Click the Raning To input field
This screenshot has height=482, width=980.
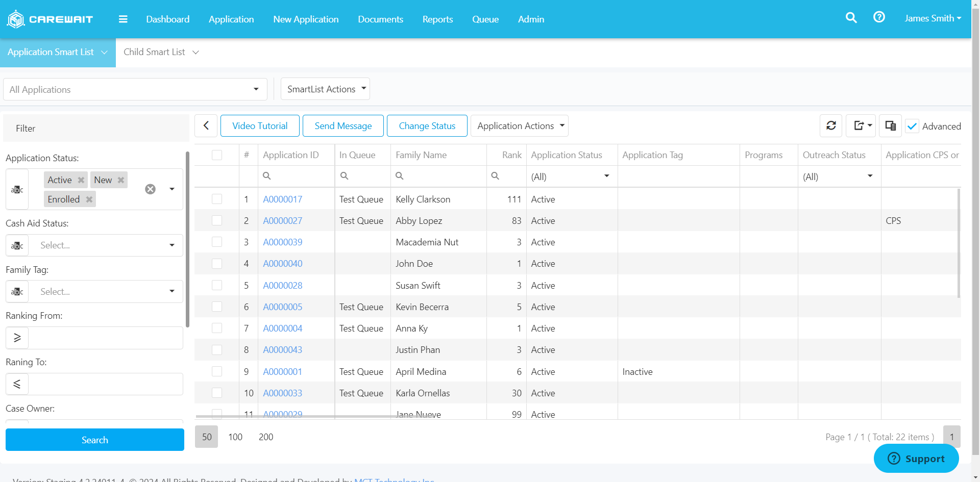pos(106,384)
